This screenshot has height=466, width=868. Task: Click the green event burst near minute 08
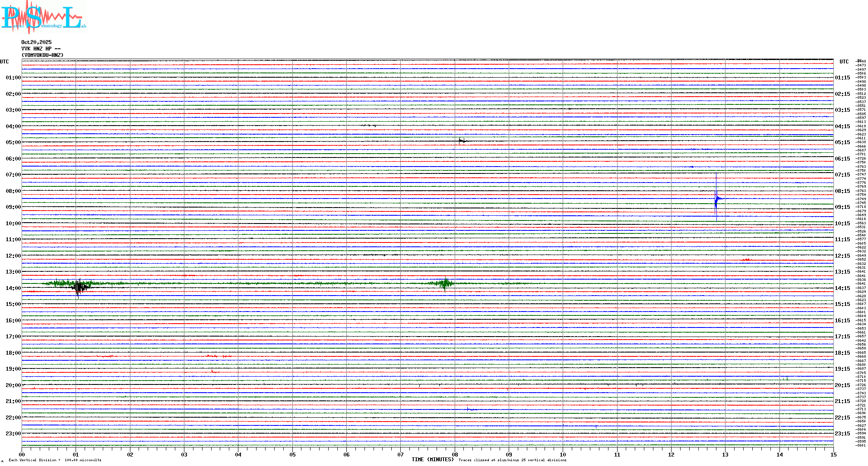click(x=445, y=283)
